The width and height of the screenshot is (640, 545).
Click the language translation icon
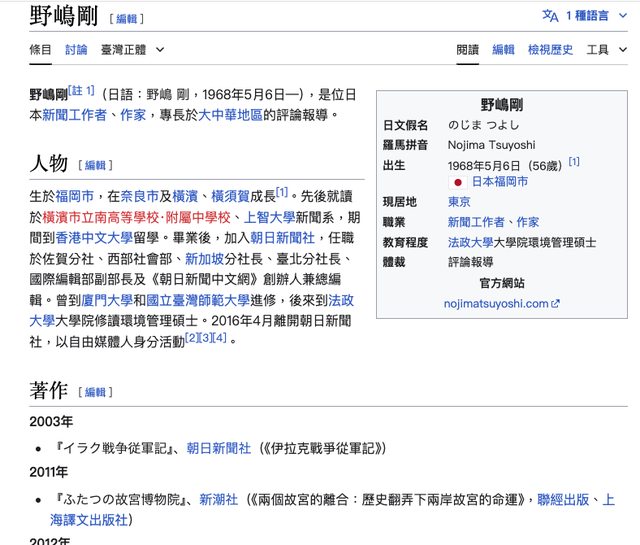pos(550,15)
